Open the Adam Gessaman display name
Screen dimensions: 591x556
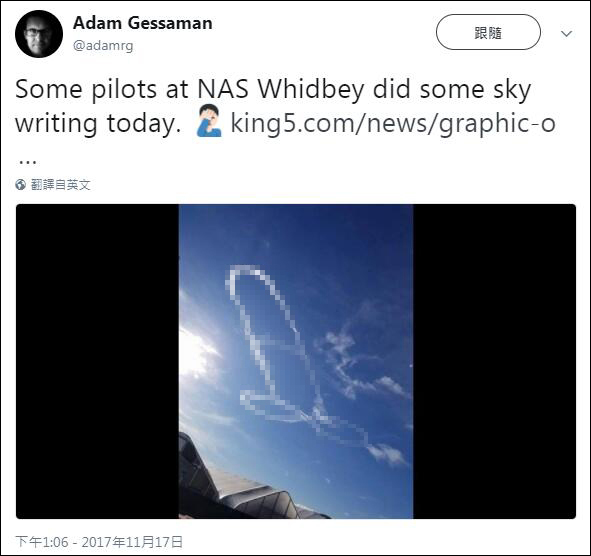(x=142, y=23)
